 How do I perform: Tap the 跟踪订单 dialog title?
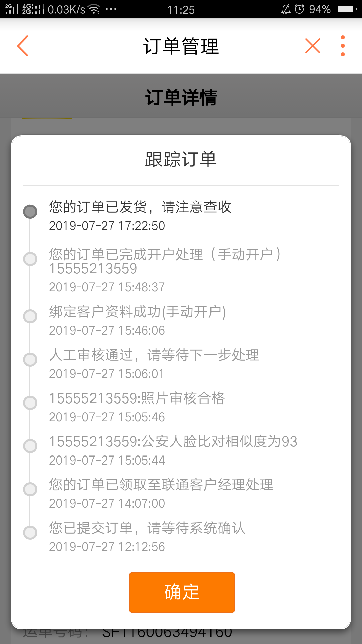point(181,159)
